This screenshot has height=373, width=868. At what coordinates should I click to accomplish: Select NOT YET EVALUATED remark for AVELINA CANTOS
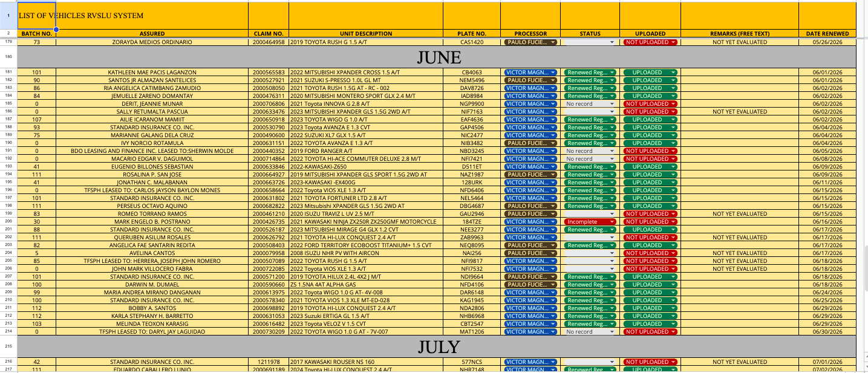tap(740, 253)
